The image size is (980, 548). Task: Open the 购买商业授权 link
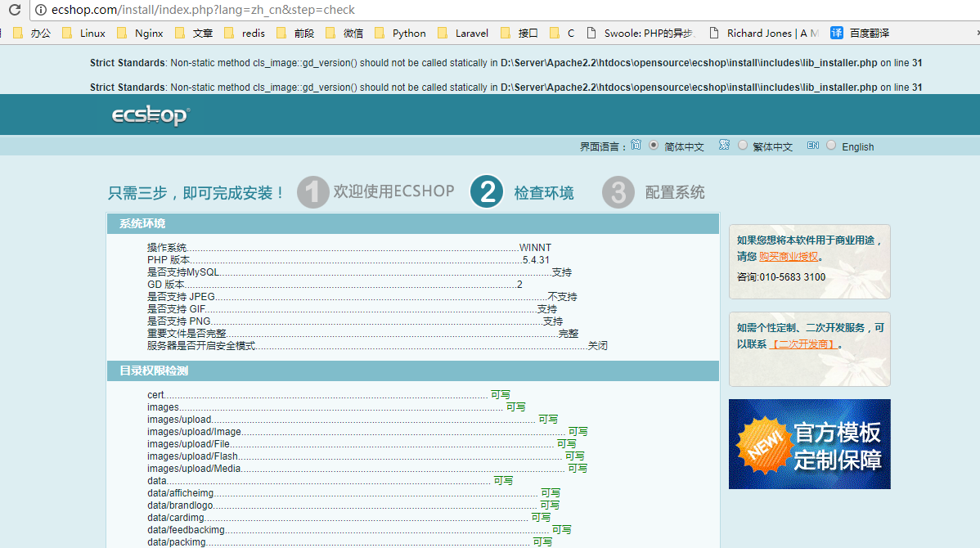(x=789, y=257)
